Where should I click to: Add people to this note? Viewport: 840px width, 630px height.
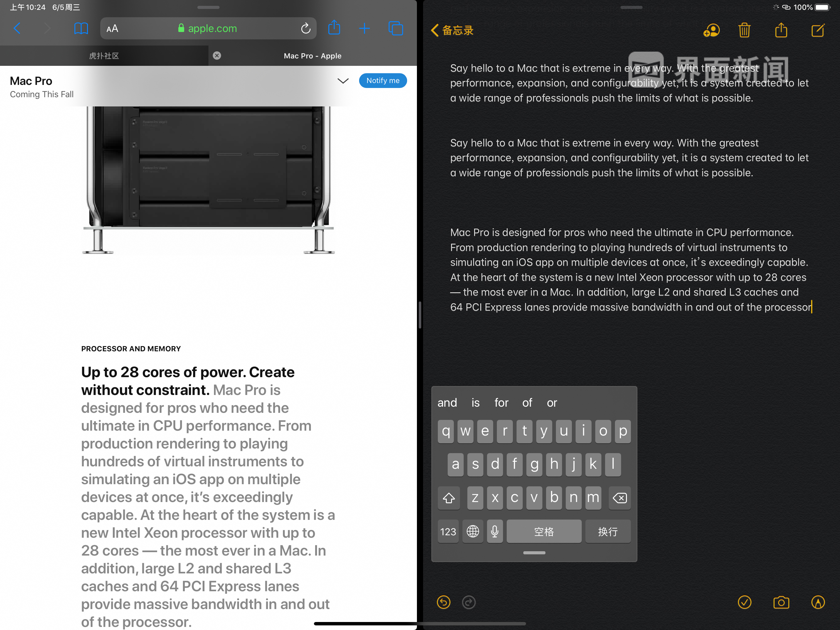tap(711, 30)
